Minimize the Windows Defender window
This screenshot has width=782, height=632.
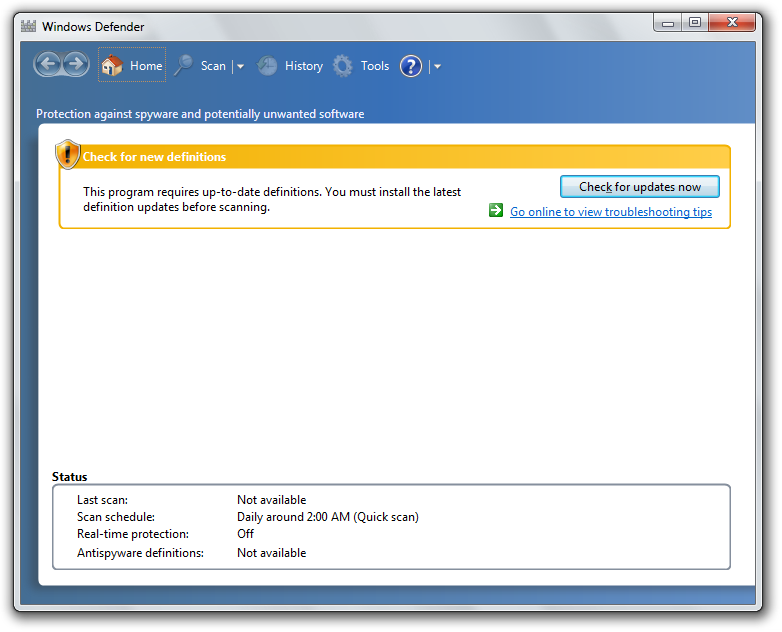pyautogui.click(x=668, y=23)
